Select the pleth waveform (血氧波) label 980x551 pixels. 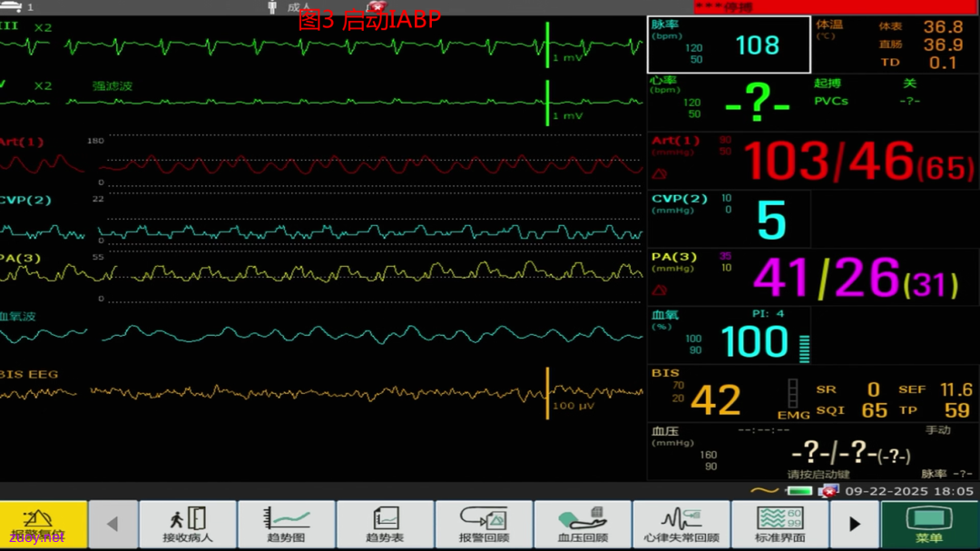click(18, 316)
